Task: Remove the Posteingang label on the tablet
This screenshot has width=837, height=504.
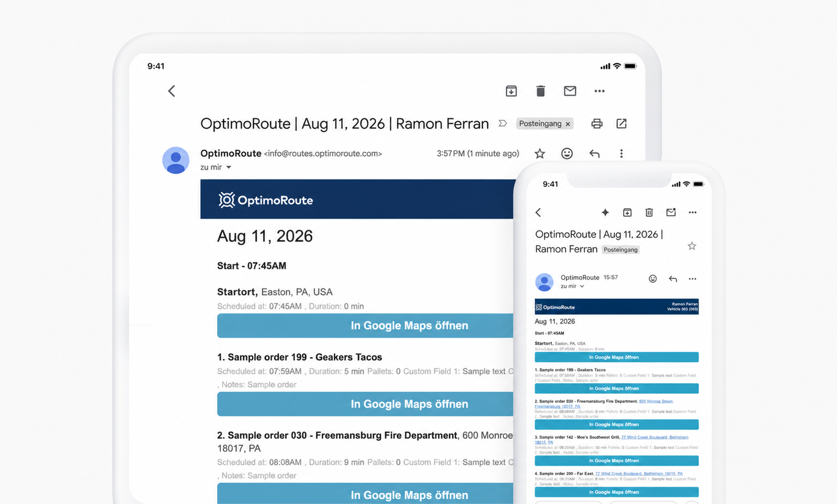Action: tap(568, 124)
